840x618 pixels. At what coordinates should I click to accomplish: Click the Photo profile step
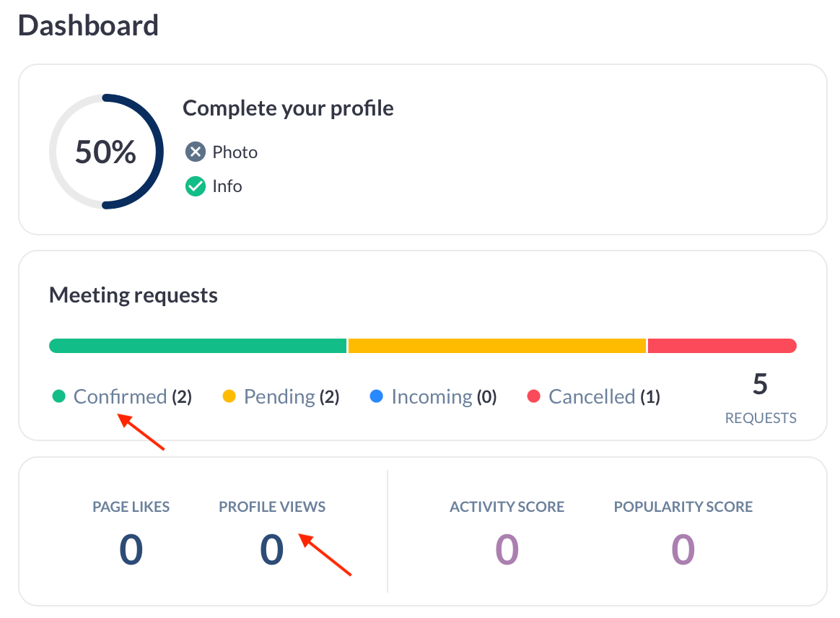click(235, 152)
